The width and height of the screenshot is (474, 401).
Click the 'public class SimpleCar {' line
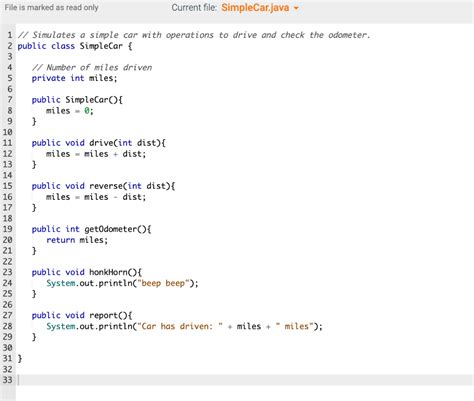[75, 46]
